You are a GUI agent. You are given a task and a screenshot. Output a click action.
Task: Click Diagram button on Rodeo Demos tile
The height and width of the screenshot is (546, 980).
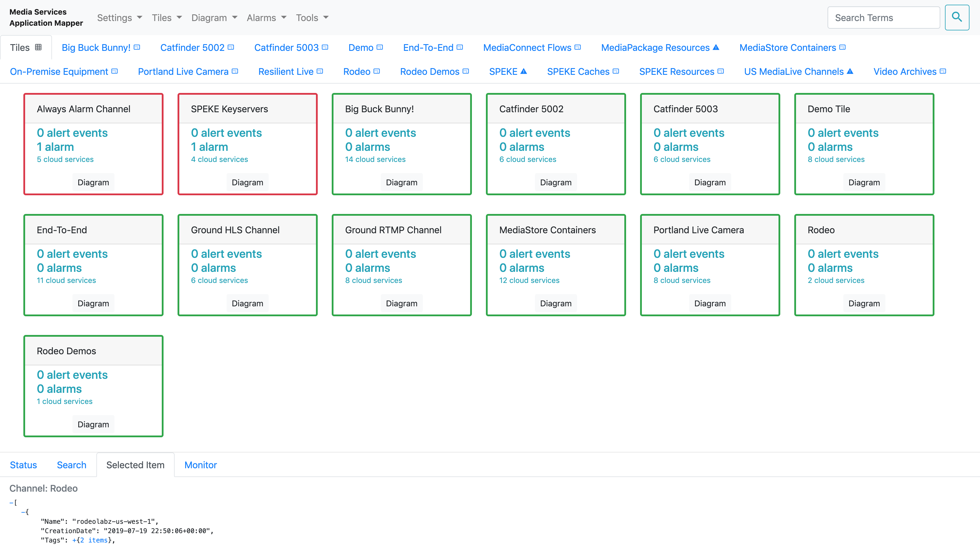(93, 424)
